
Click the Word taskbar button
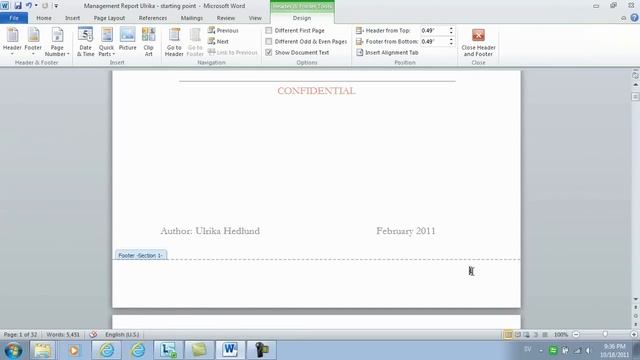point(230,350)
